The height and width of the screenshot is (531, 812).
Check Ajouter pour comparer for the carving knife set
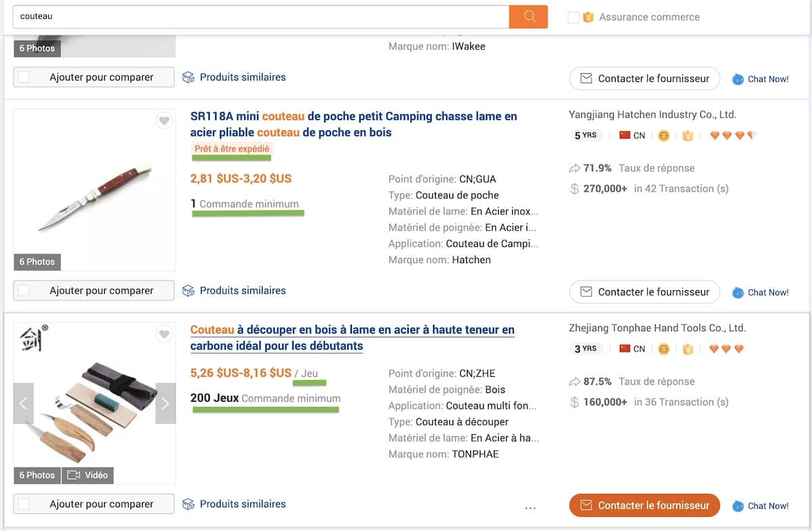[x=24, y=503]
